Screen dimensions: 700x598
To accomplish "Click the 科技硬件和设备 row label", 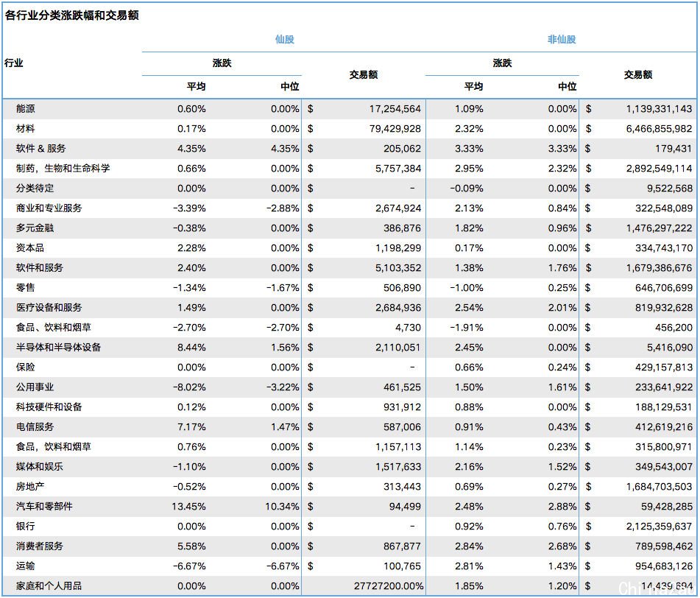I will pos(49,407).
